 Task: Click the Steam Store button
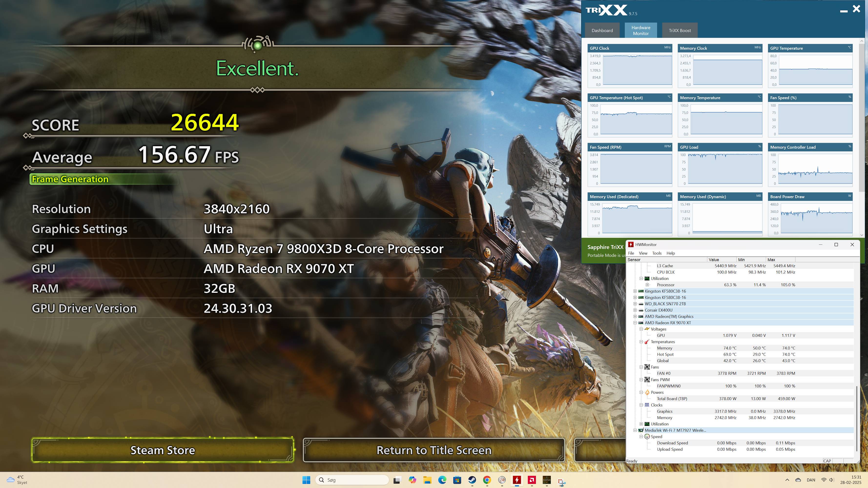(x=162, y=450)
